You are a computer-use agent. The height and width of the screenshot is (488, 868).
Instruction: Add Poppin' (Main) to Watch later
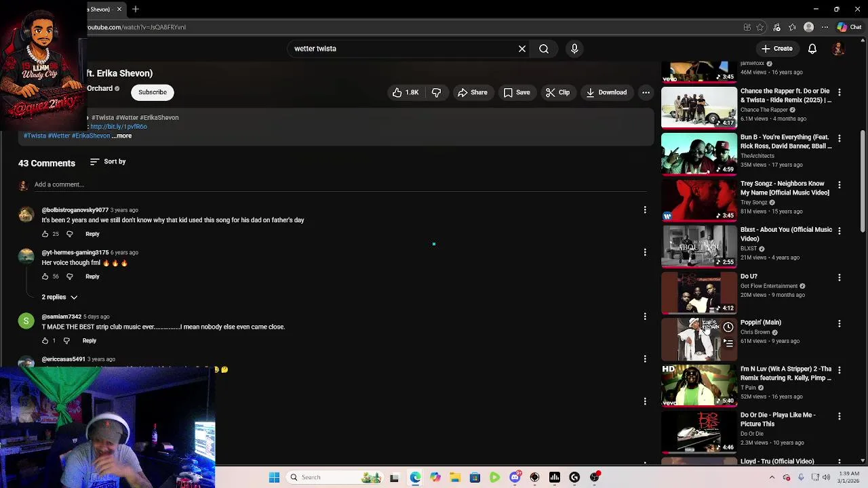[x=728, y=327]
